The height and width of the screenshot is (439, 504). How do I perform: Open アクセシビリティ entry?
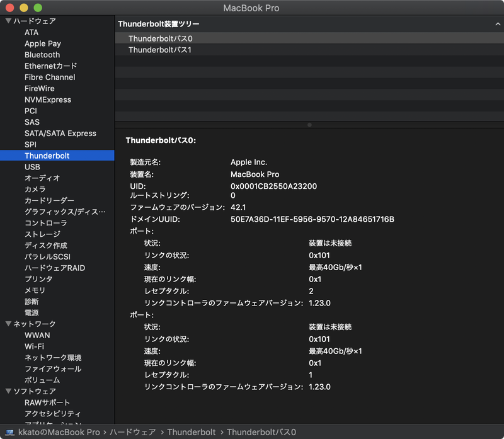[53, 414]
